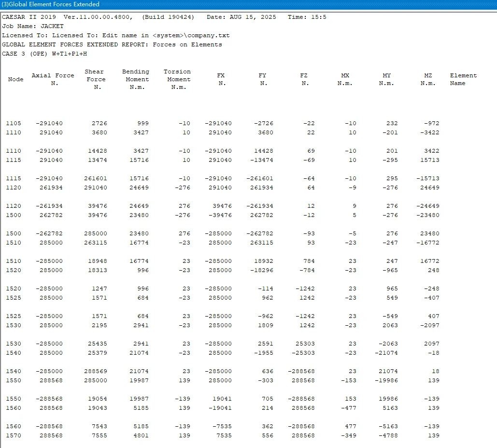Click MZ value 248
Screen dimensions: 497x448
pos(434,271)
